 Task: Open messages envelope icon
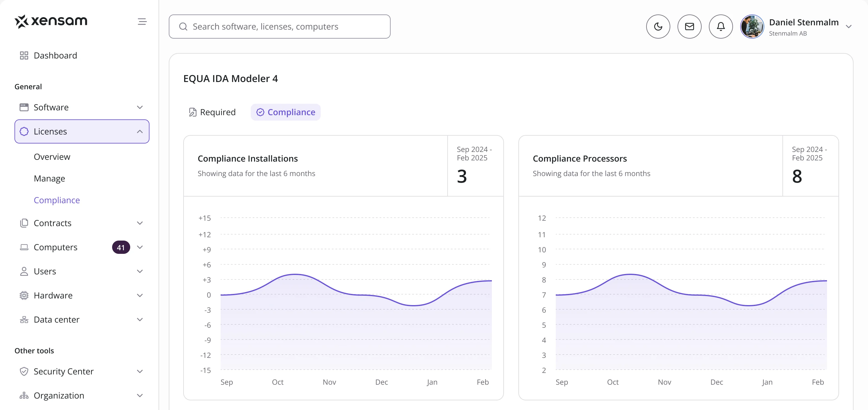point(689,27)
